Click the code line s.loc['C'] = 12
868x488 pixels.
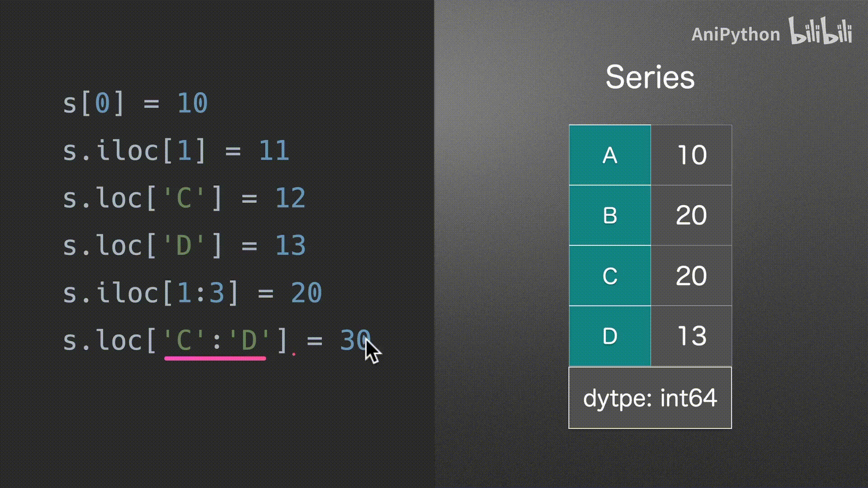(x=184, y=198)
